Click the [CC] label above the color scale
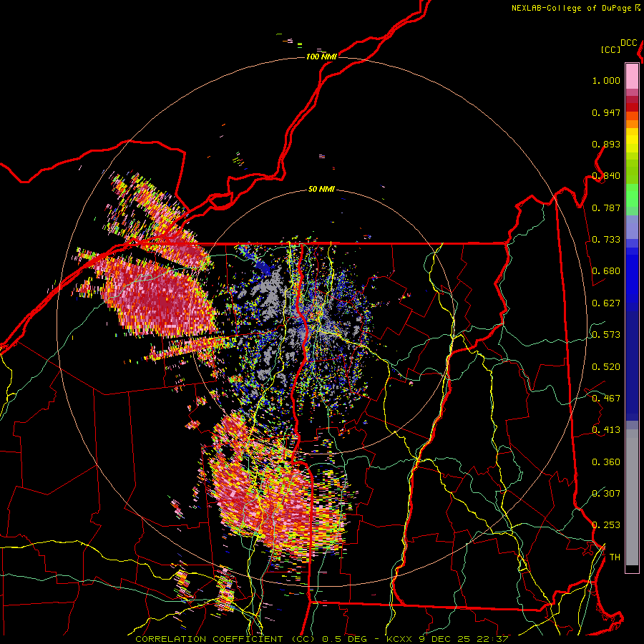Screen dimensions: 644x644 click(x=610, y=49)
